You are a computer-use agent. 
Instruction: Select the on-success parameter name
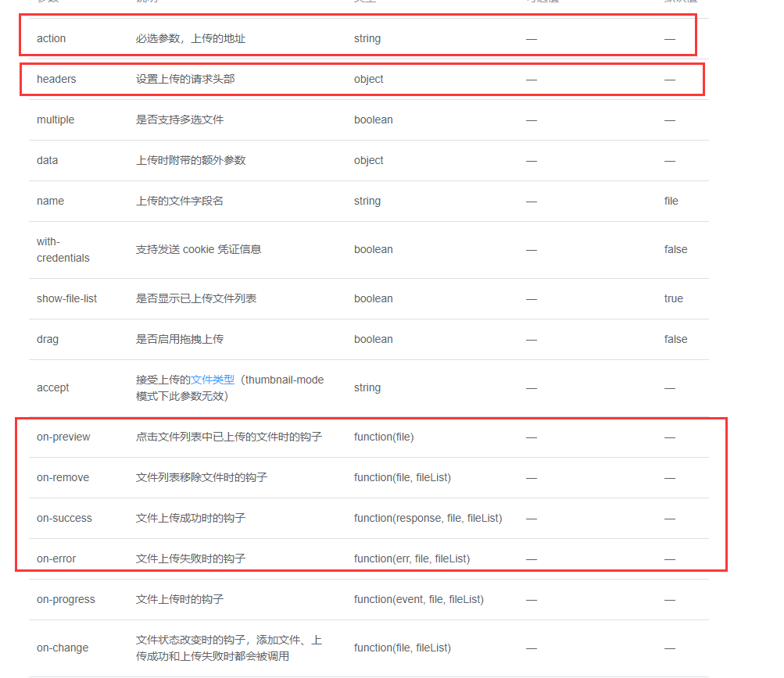coord(64,518)
